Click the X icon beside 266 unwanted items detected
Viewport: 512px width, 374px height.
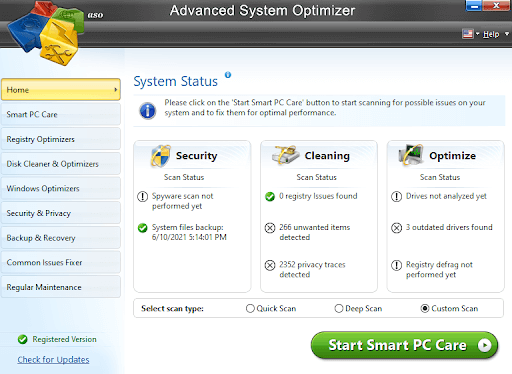pos(270,228)
